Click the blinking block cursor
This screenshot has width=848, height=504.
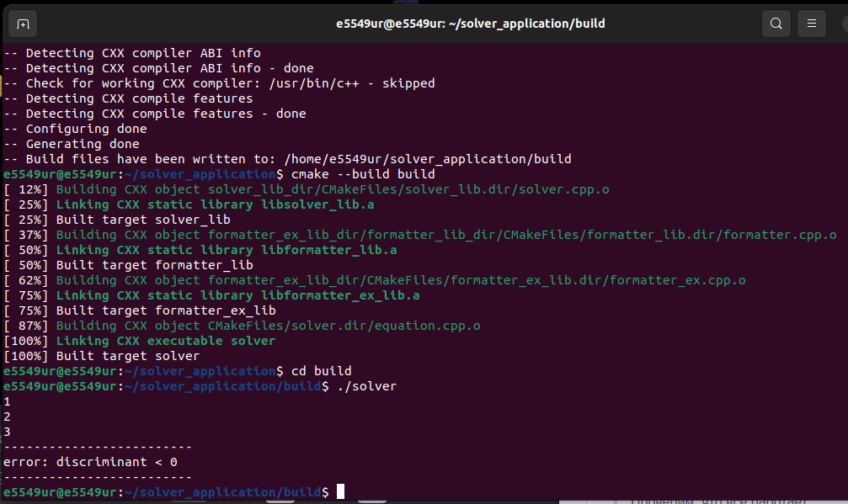[x=340, y=491]
